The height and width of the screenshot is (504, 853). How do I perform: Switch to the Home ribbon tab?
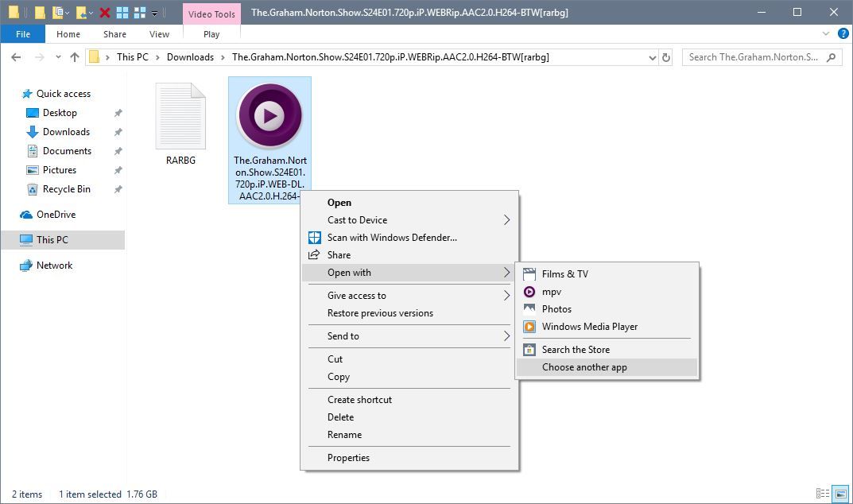pos(68,34)
